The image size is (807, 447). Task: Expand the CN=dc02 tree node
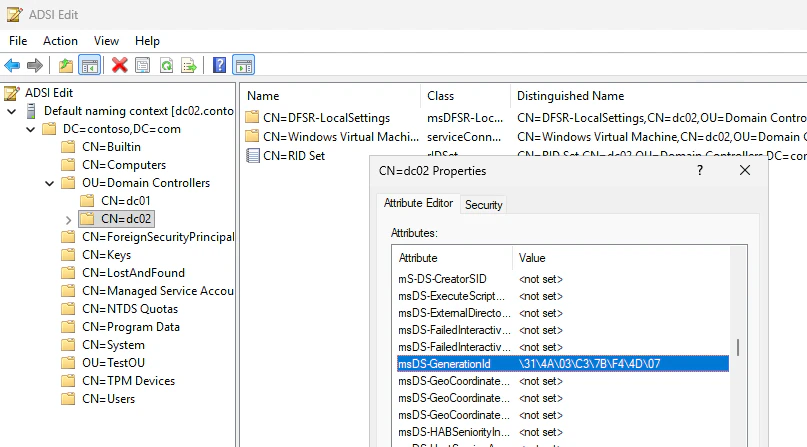68,220
